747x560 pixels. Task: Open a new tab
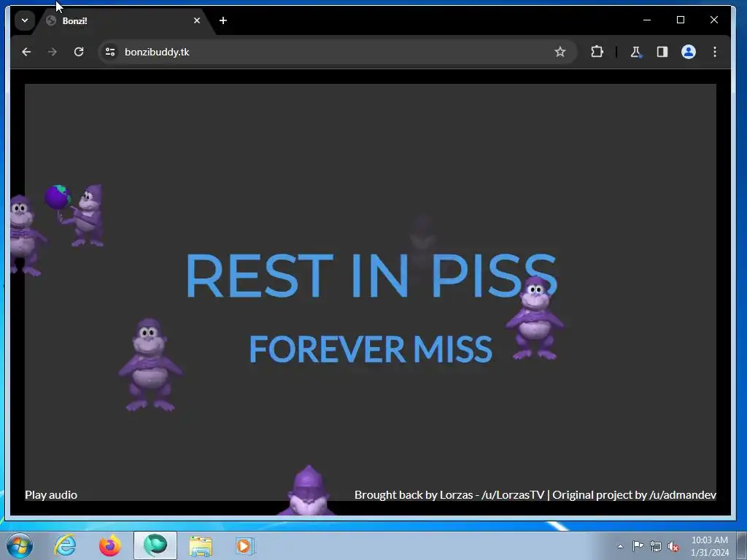point(223,20)
